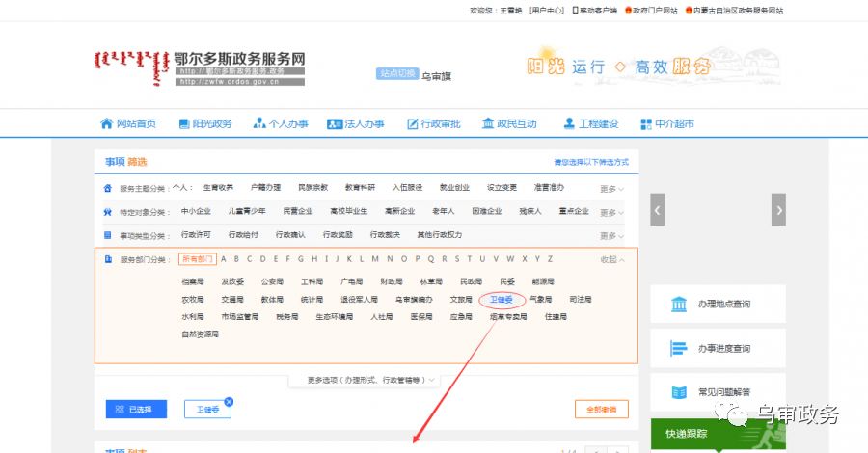The width and height of the screenshot is (868, 453).
Task: Filter departments by letter W
Action: pos(510,259)
